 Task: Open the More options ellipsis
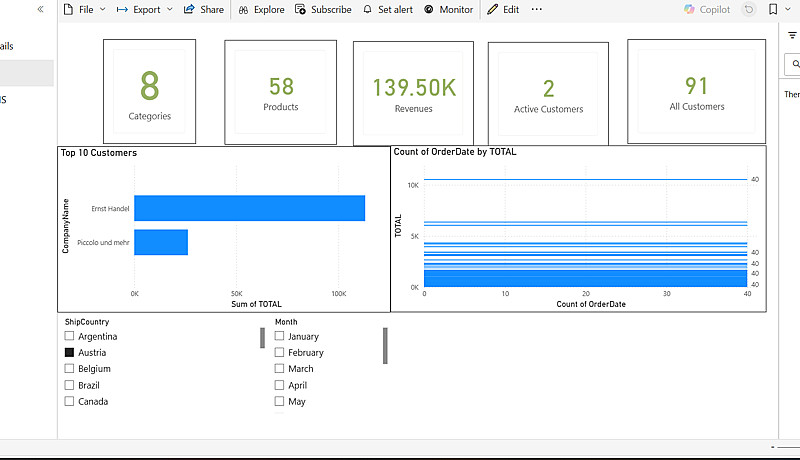click(536, 9)
